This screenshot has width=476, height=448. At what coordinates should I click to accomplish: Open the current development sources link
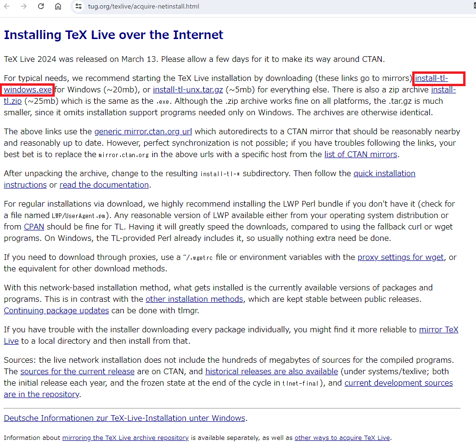pos(398,383)
